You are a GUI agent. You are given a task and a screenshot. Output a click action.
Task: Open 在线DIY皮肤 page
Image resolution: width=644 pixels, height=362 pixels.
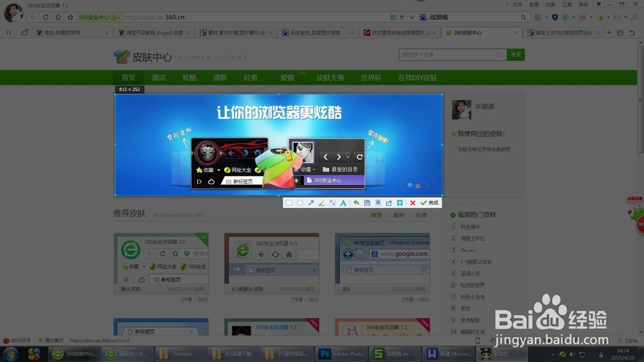[x=417, y=78]
